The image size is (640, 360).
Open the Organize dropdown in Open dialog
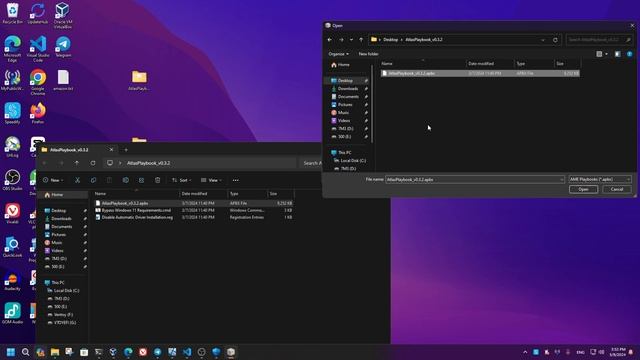point(338,54)
